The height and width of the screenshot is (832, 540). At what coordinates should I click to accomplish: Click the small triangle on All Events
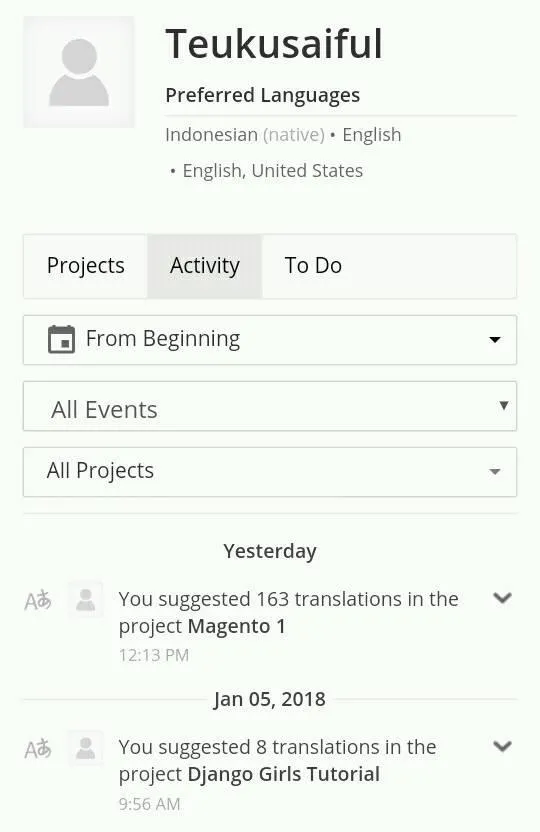click(504, 405)
